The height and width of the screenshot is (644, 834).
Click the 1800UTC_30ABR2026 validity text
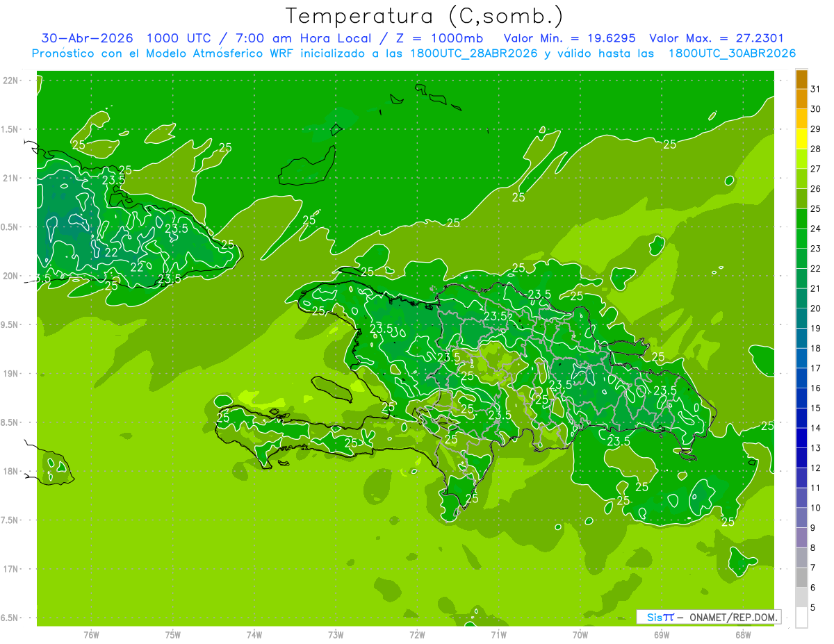point(732,53)
